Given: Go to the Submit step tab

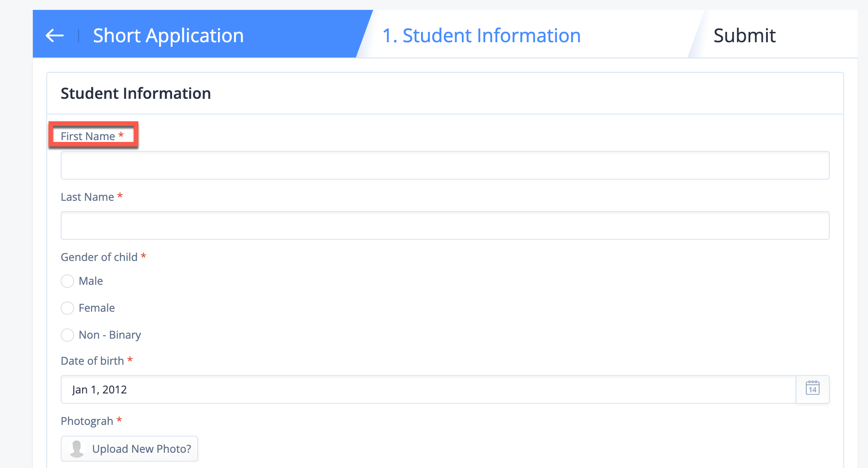Looking at the screenshot, I should click(744, 35).
